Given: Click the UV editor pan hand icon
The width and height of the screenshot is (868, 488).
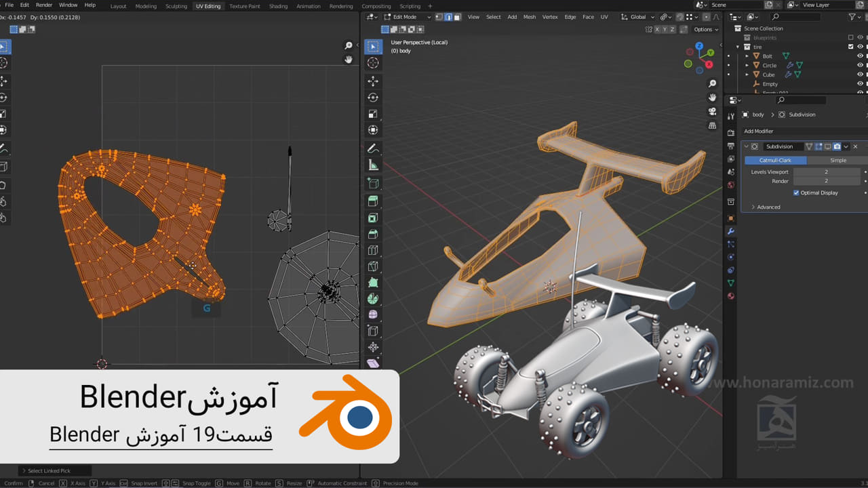Looking at the screenshot, I should coord(349,60).
